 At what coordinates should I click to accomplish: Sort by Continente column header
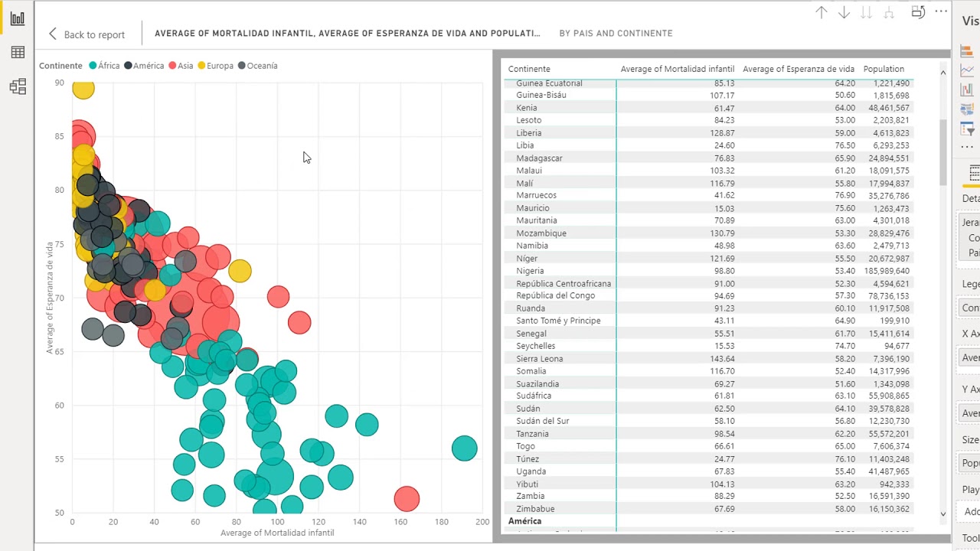(x=529, y=69)
